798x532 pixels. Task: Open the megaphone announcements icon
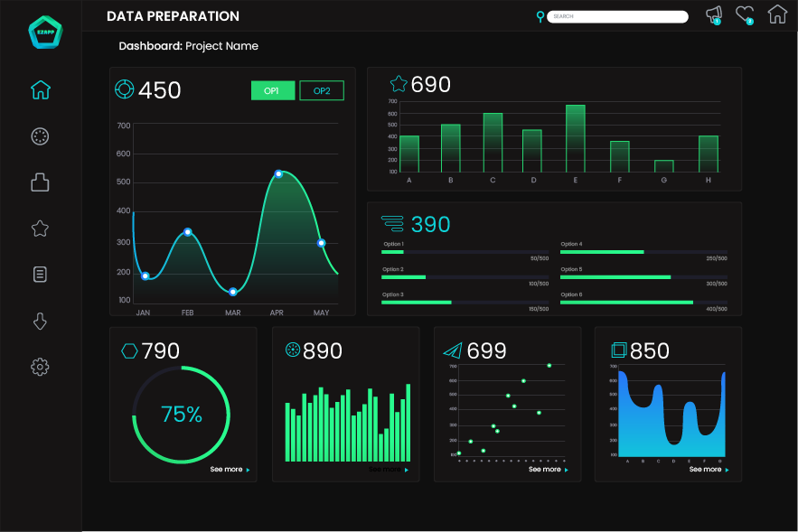click(x=714, y=14)
